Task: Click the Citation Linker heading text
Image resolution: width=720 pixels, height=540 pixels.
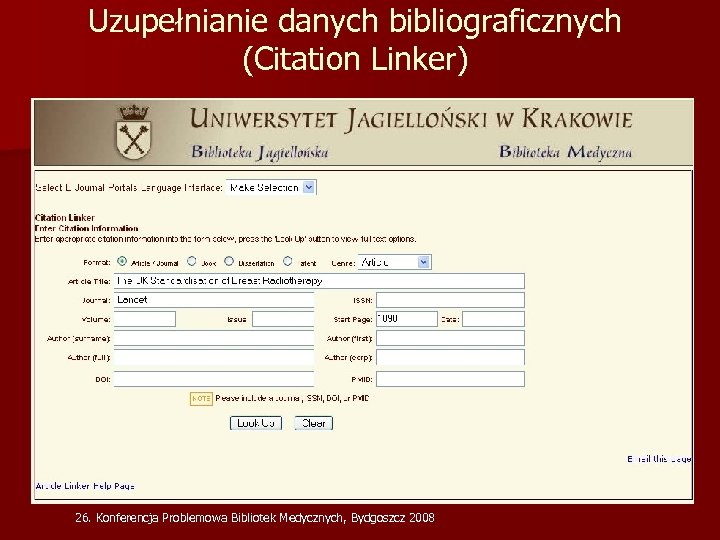Action: (x=65, y=218)
